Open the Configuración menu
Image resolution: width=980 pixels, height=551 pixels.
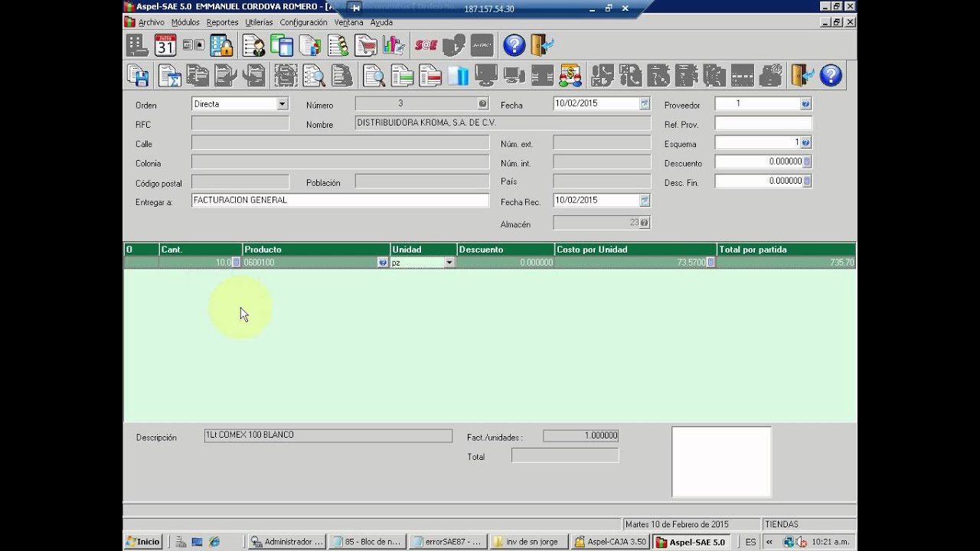point(303,22)
